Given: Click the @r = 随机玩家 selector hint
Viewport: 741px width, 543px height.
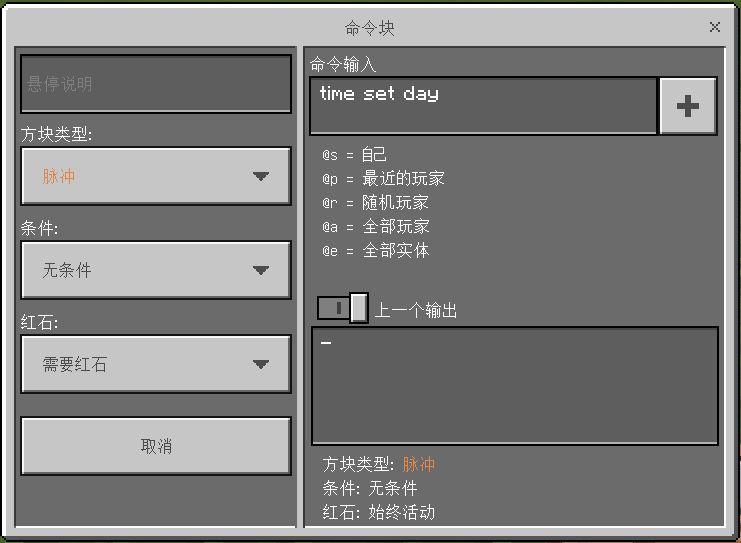Looking at the screenshot, I should pos(375,203).
